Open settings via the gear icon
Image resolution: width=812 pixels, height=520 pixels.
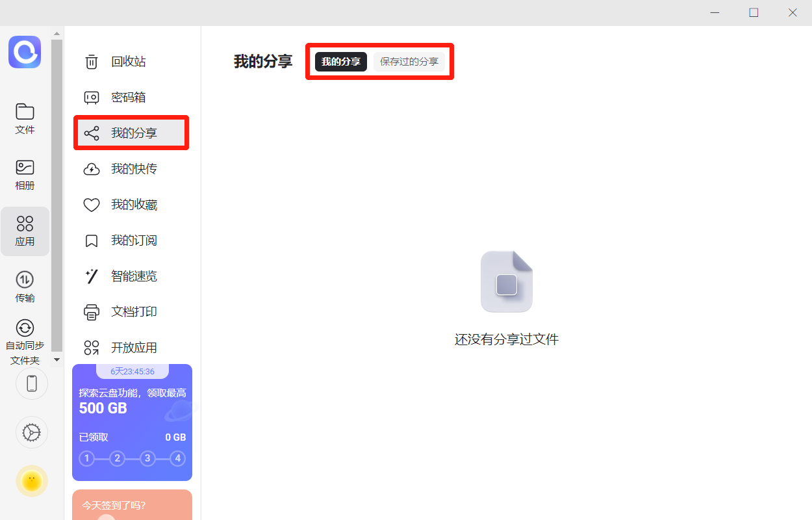click(x=32, y=432)
